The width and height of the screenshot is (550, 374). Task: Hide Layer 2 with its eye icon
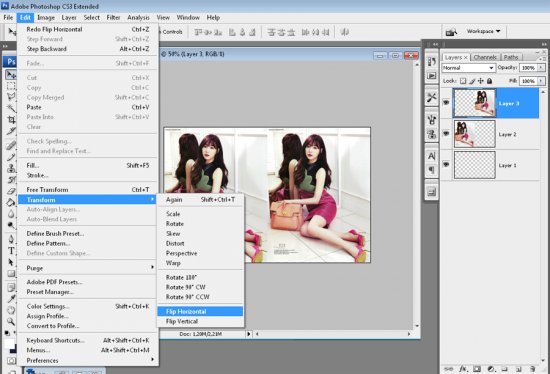(446, 133)
